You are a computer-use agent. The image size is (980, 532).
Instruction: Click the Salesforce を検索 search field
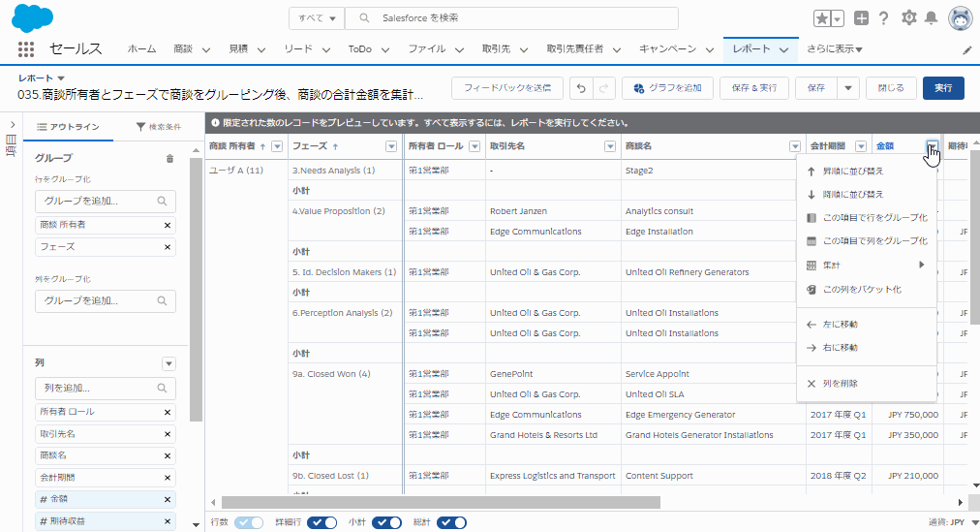511,18
